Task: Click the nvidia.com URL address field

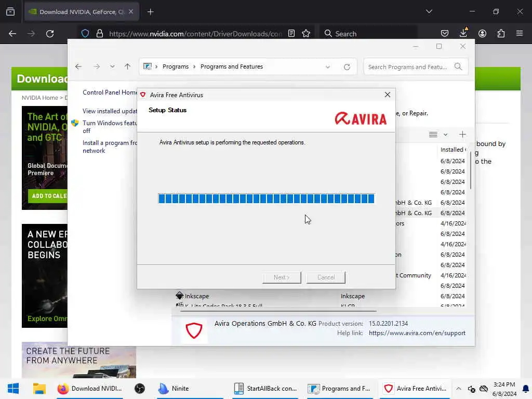Action: (x=195, y=34)
